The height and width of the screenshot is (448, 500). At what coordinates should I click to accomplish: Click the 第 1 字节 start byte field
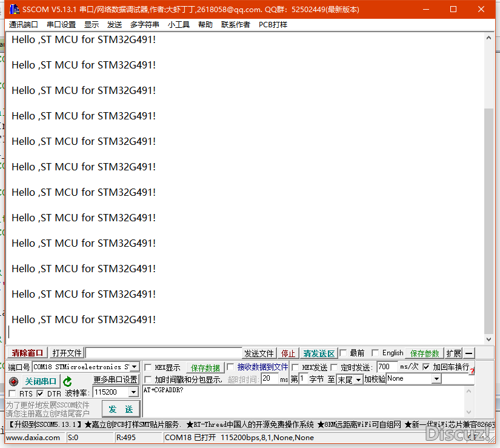303,379
